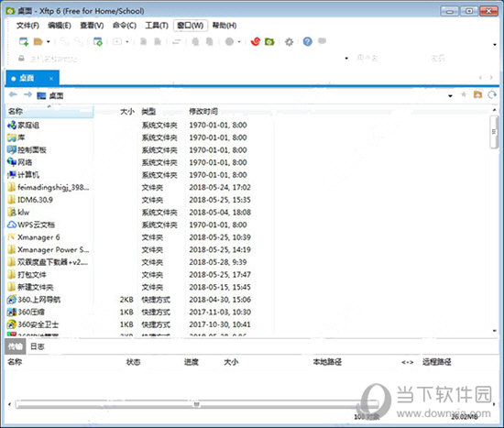Open the 命令(C) menu
Screen dimensions: 504x428
pyautogui.click(x=125, y=26)
